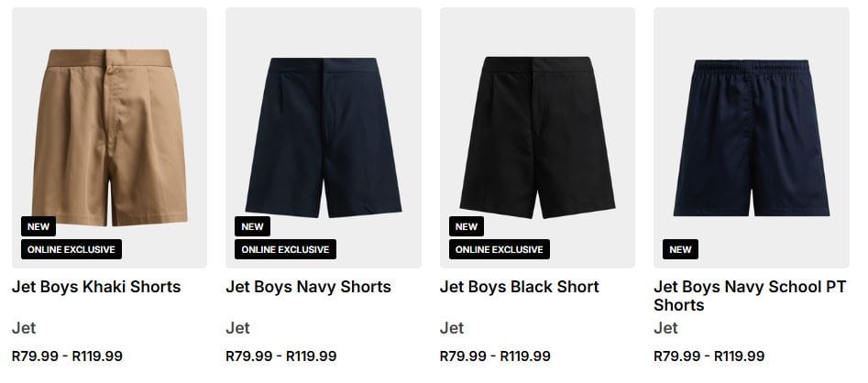The height and width of the screenshot is (383, 868).
Task: Click the Jet Boys Khaki Shorts title
Action: click(96, 287)
